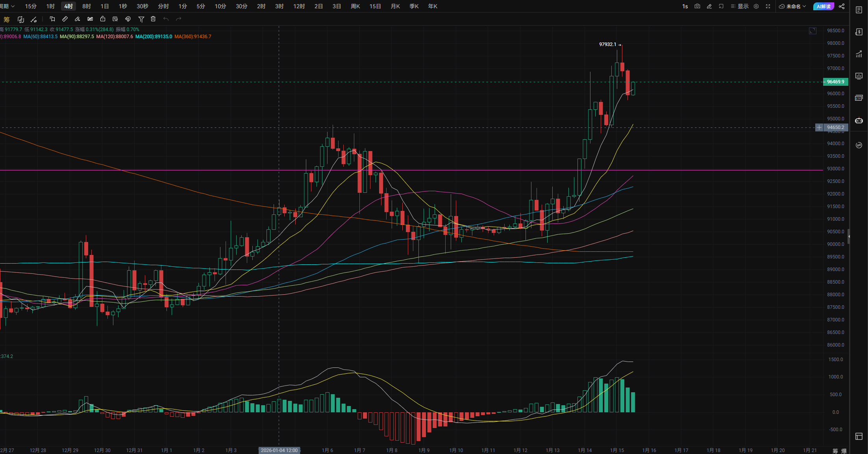This screenshot has height=454, width=868.
Task: Open the hexagon settings icon
Action: [756, 6]
